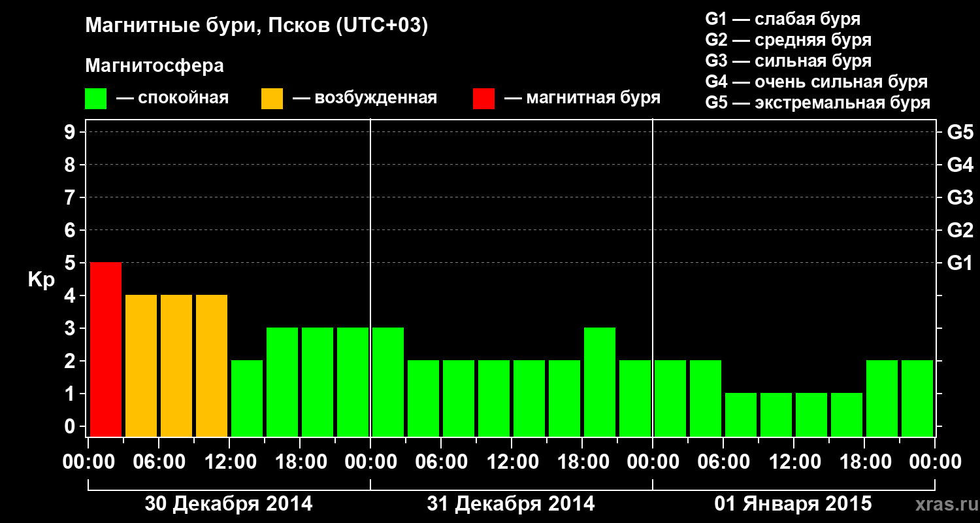Select the '01 Января 2015' date label
Image resolution: width=980 pixels, height=523 pixels.
793,504
